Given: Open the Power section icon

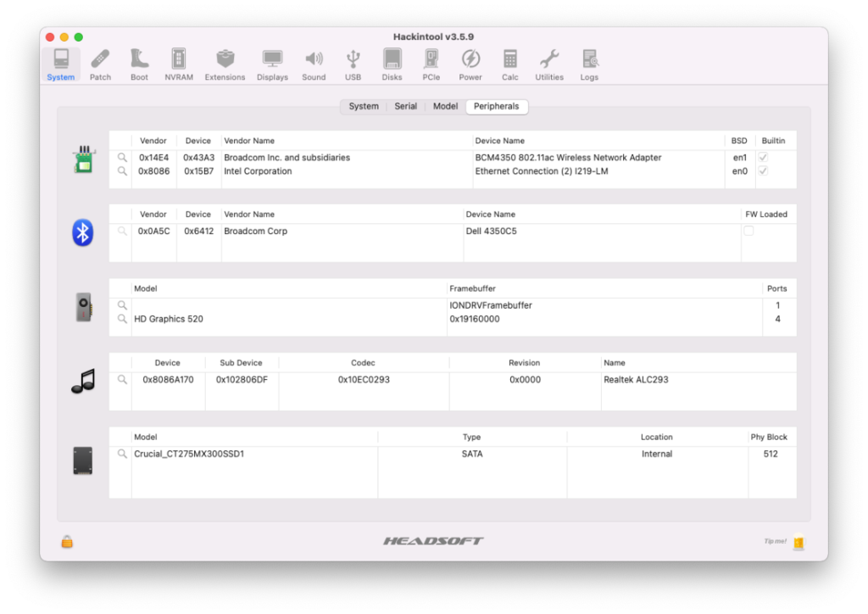Looking at the screenshot, I should tap(470, 64).
